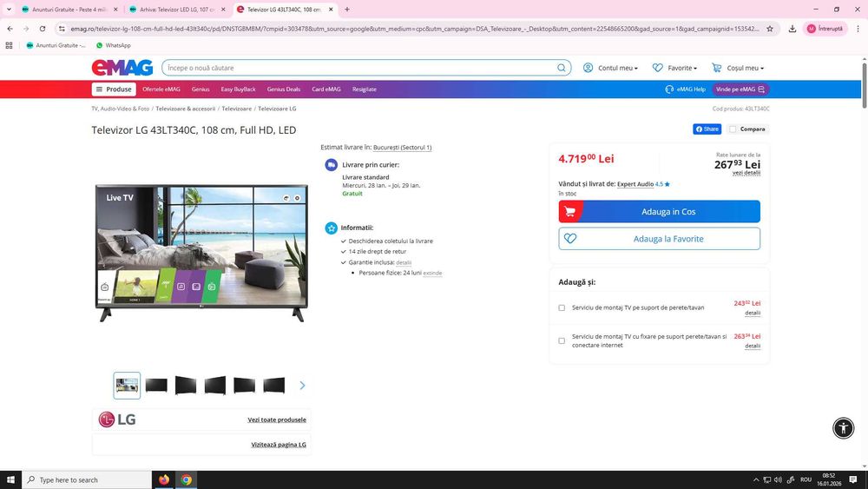This screenshot has width=868, height=489.
Task: Click the eMAG logo
Action: point(122,68)
